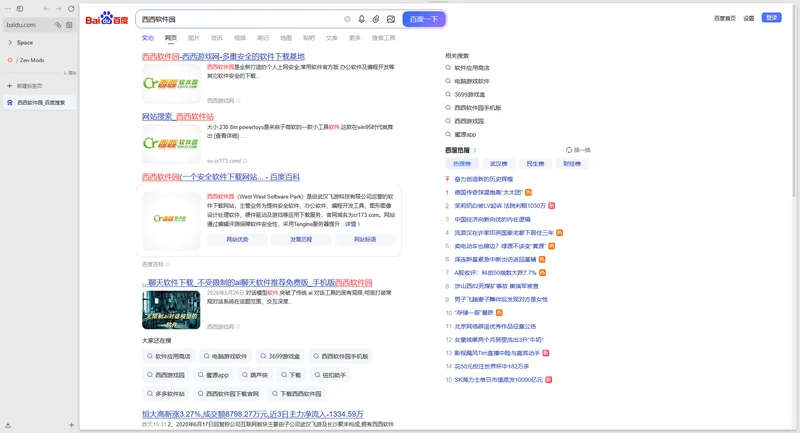
Task: Start voice search with the microphone icon
Action: [361, 19]
